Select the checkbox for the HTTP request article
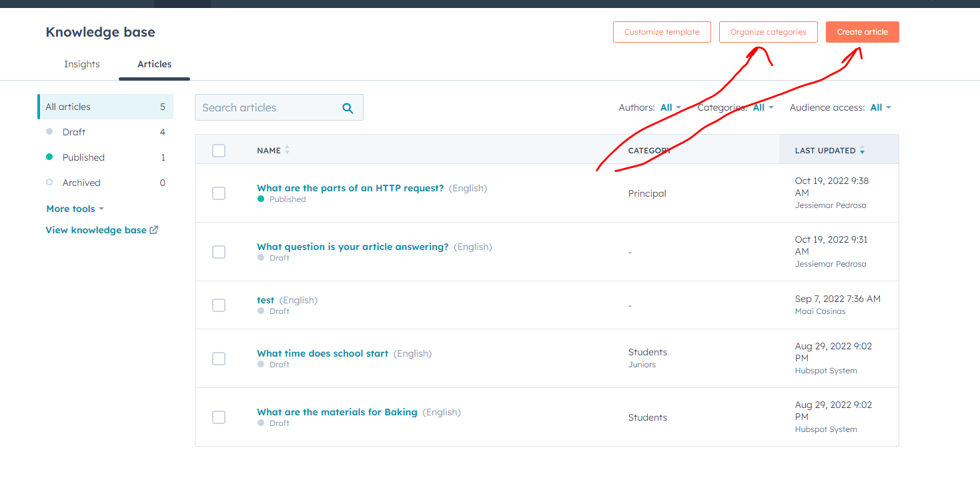Image resolution: width=980 pixels, height=504 pixels. (x=219, y=193)
